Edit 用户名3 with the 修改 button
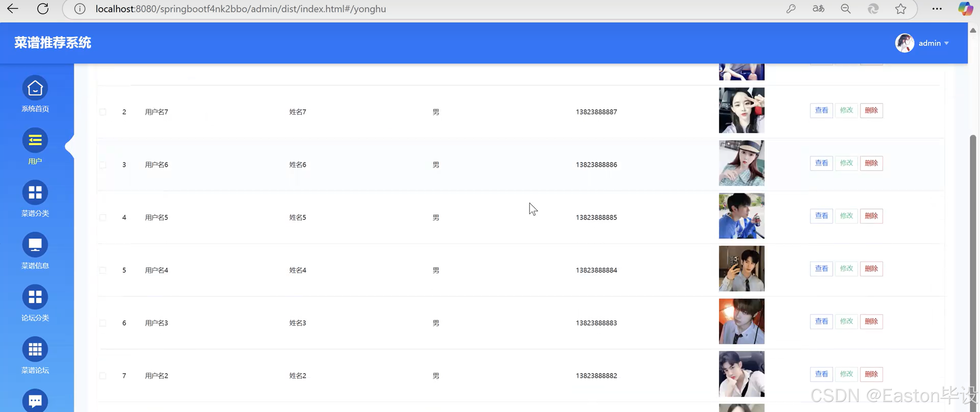 [x=846, y=321]
